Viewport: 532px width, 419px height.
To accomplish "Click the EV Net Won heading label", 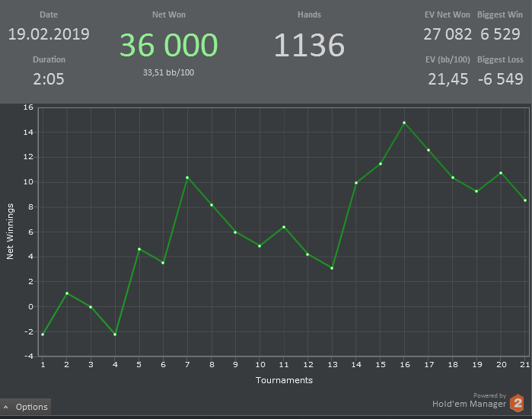I will click(x=448, y=14).
